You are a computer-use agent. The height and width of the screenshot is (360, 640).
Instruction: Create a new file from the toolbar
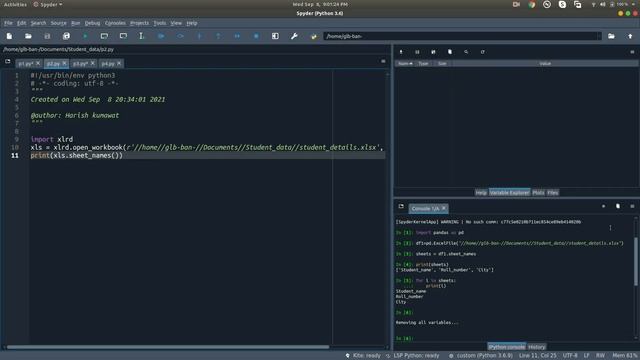click(x=9, y=36)
